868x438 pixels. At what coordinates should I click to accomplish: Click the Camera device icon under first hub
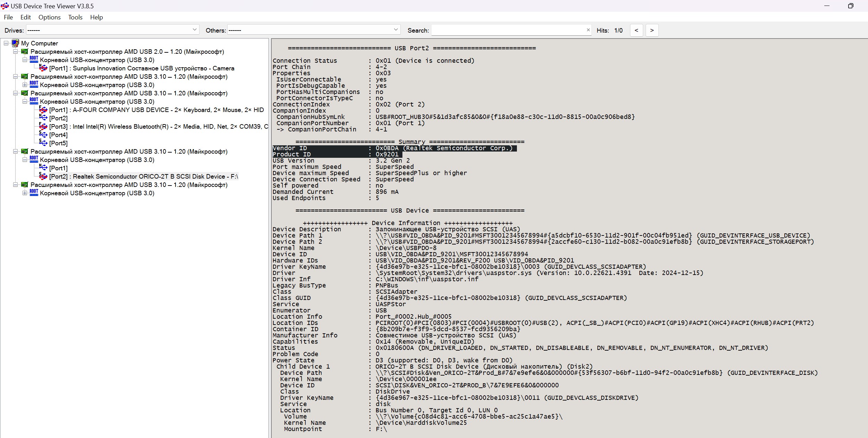[x=43, y=68]
